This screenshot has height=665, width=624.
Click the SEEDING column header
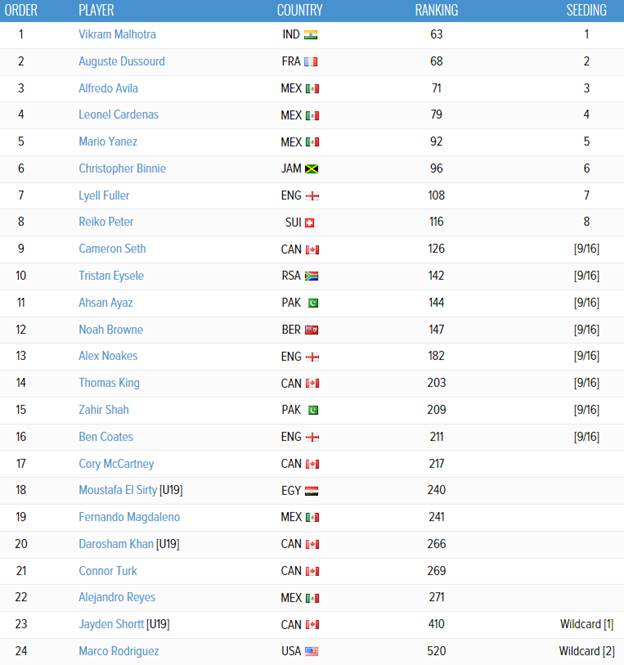point(586,10)
